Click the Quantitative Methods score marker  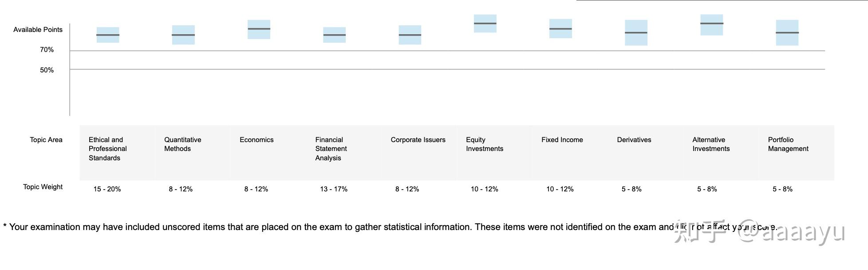point(183,35)
